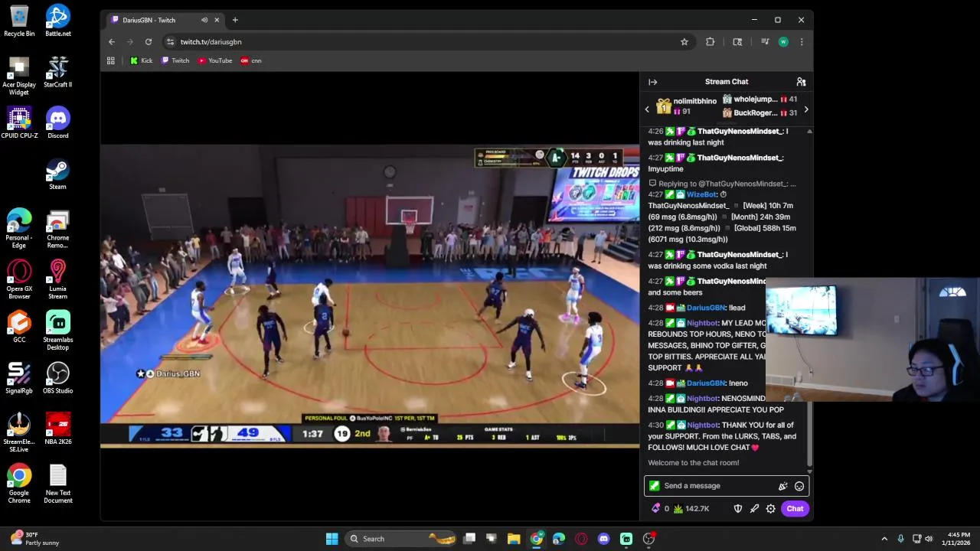Open the shield moderation icon

click(x=738, y=508)
